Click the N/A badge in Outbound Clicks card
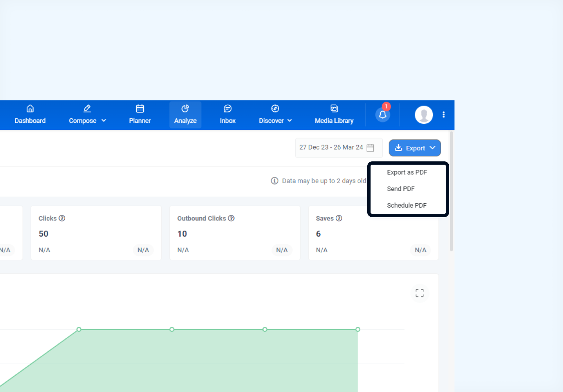Image resolution: width=563 pixels, height=392 pixels. 282,250
